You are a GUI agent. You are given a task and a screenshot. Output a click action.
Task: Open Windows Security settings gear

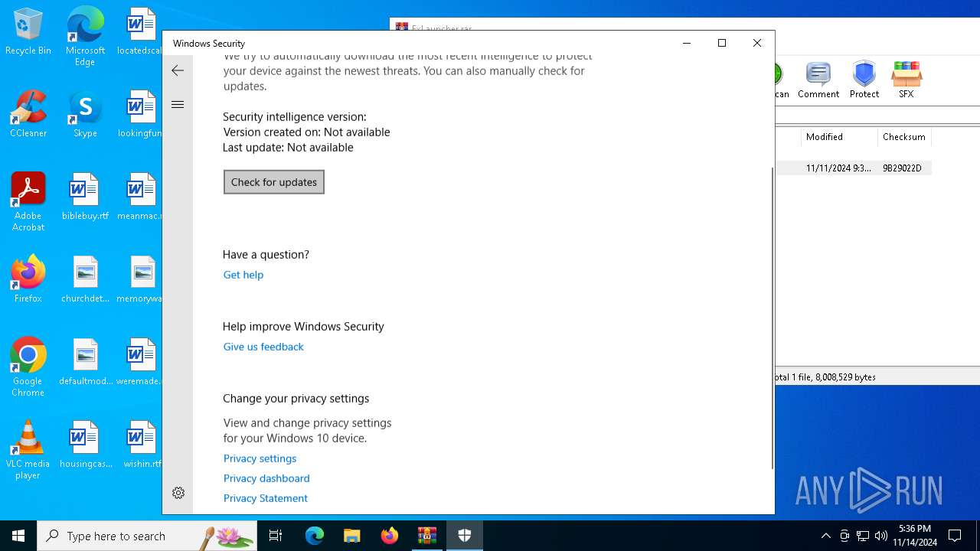click(178, 493)
